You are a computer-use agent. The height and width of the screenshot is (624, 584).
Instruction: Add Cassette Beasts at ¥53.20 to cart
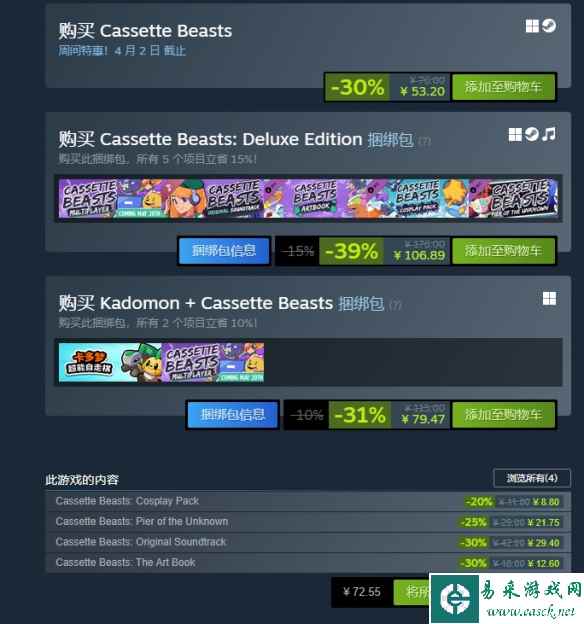503,87
